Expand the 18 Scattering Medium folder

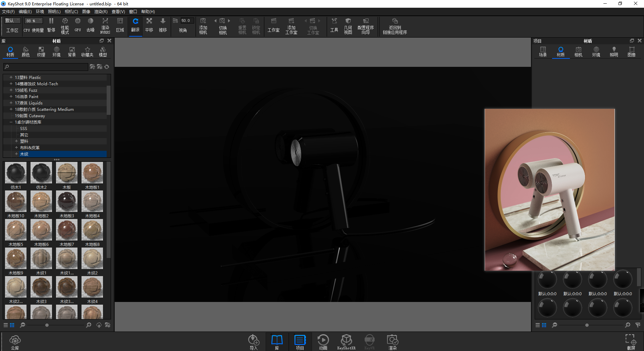point(11,109)
